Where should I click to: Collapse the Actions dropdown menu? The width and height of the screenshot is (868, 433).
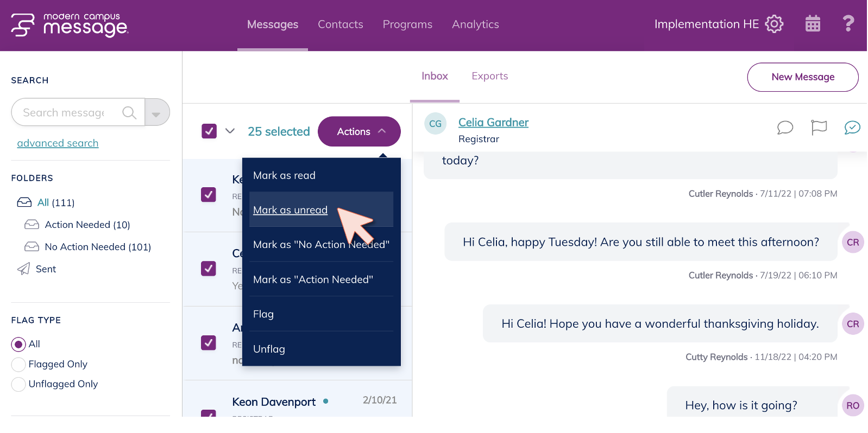click(x=359, y=131)
